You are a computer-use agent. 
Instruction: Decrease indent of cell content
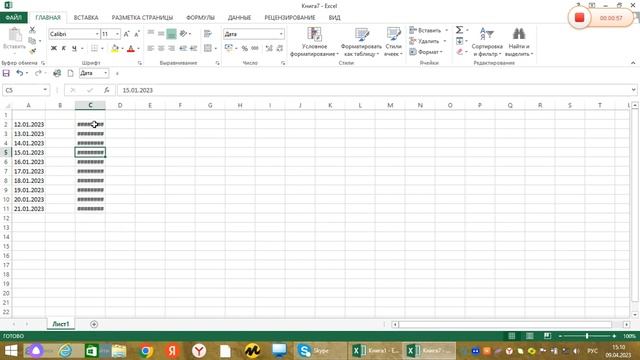183,48
